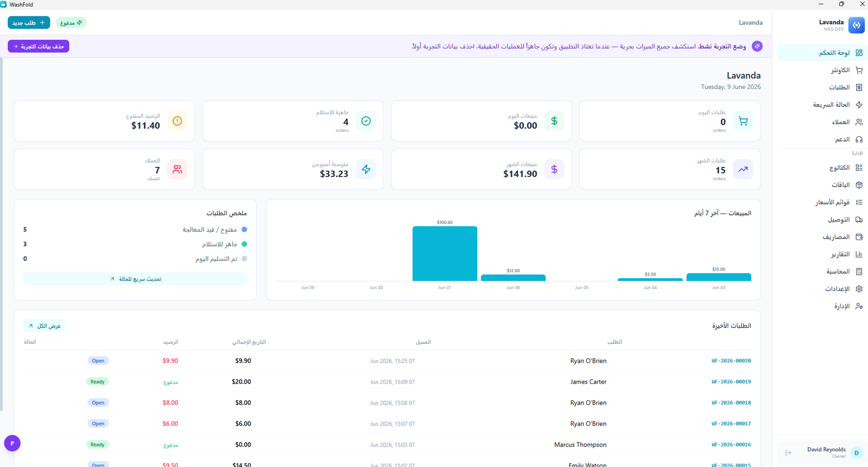Open the Lavanda store logo switcher
Viewport: 868px width, 467px height.
tap(857, 25)
